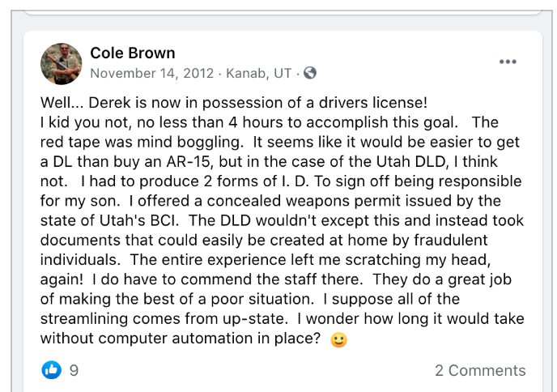
Task: Click the blue thumbs-up reaction icon
Action: 52,370
